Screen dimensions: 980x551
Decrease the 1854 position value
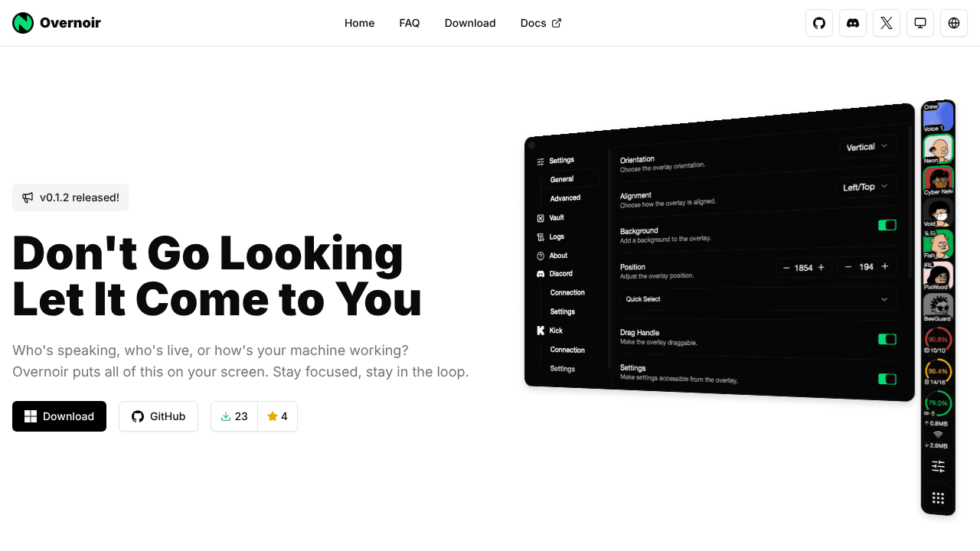point(786,268)
